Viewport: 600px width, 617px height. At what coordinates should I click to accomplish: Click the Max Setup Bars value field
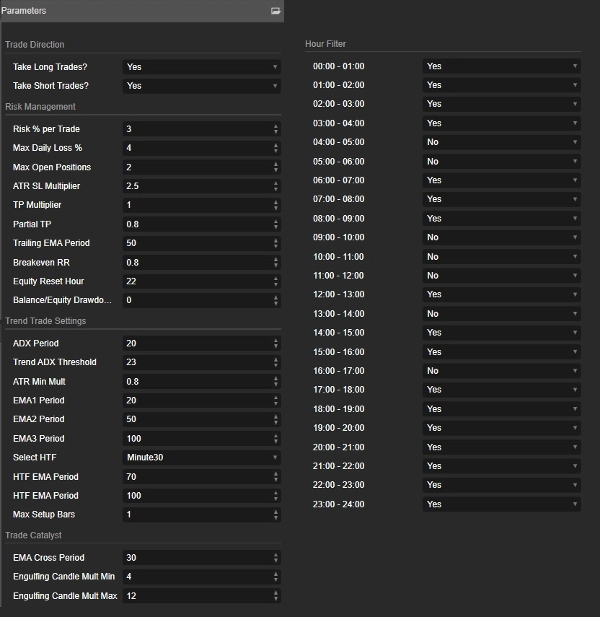click(x=201, y=514)
